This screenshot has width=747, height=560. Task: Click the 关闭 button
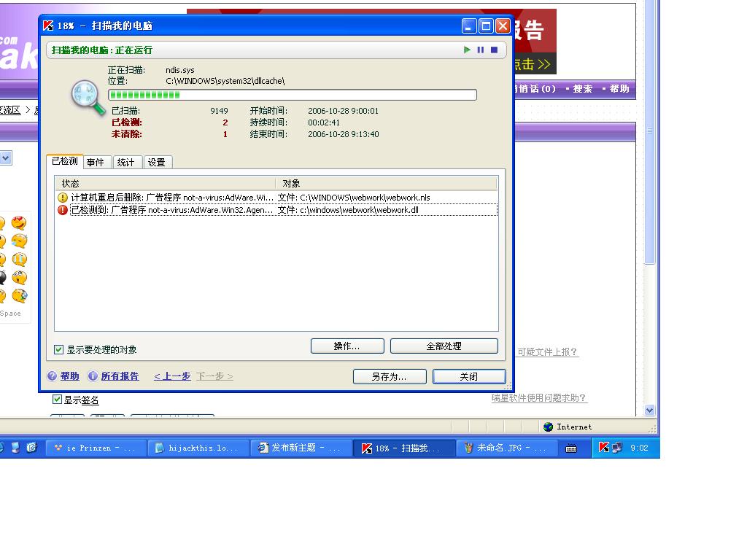469,377
